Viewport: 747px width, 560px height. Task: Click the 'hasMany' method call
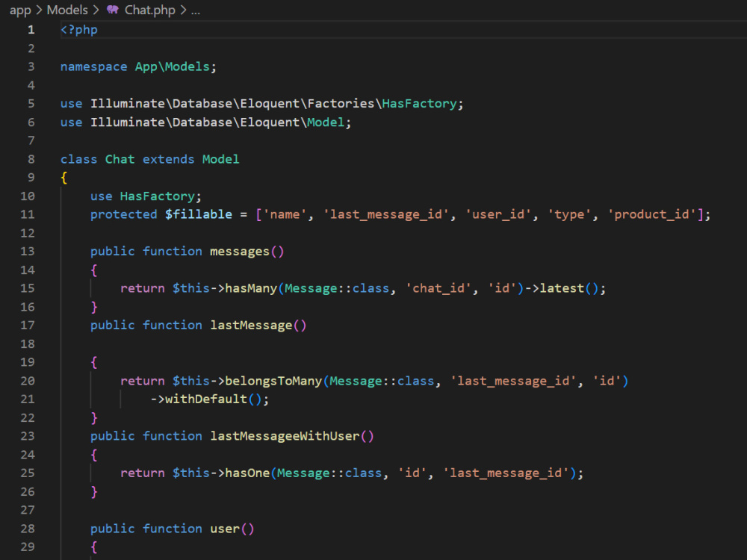coord(251,288)
